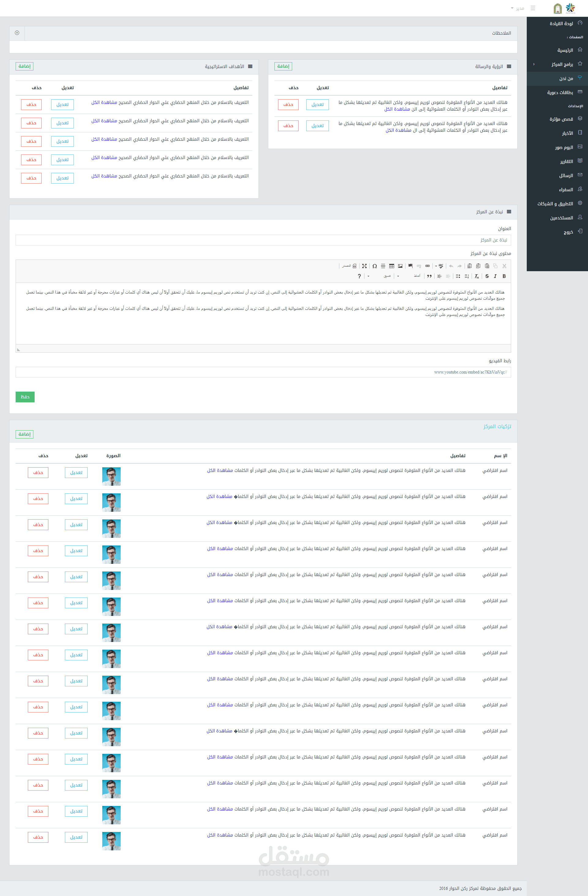Insert special character with the Omega icon
Image resolution: width=588 pixels, height=896 pixels.
pos(375,266)
